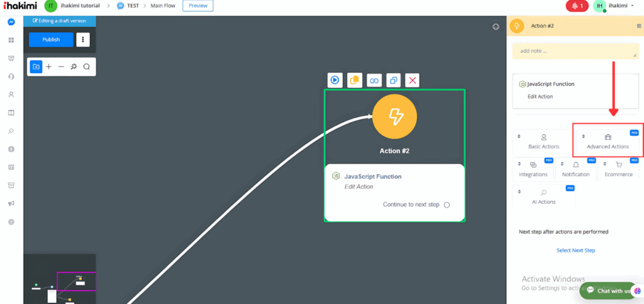
Task: Click the add note text field
Action: (x=575, y=51)
